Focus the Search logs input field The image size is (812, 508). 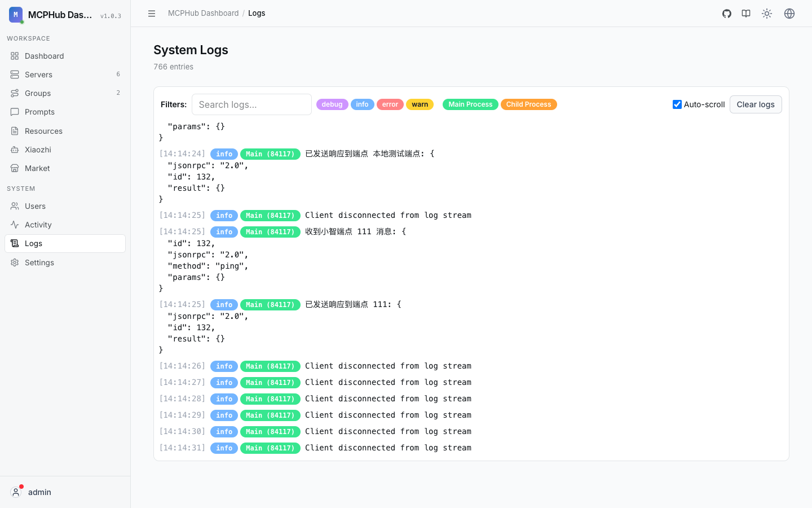(x=251, y=104)
